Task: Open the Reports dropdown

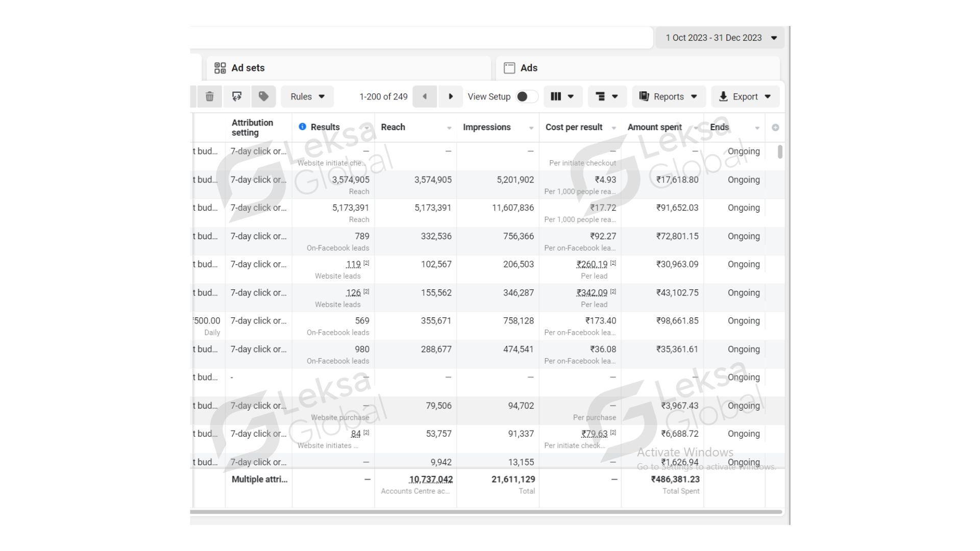Action: (668, 96)
